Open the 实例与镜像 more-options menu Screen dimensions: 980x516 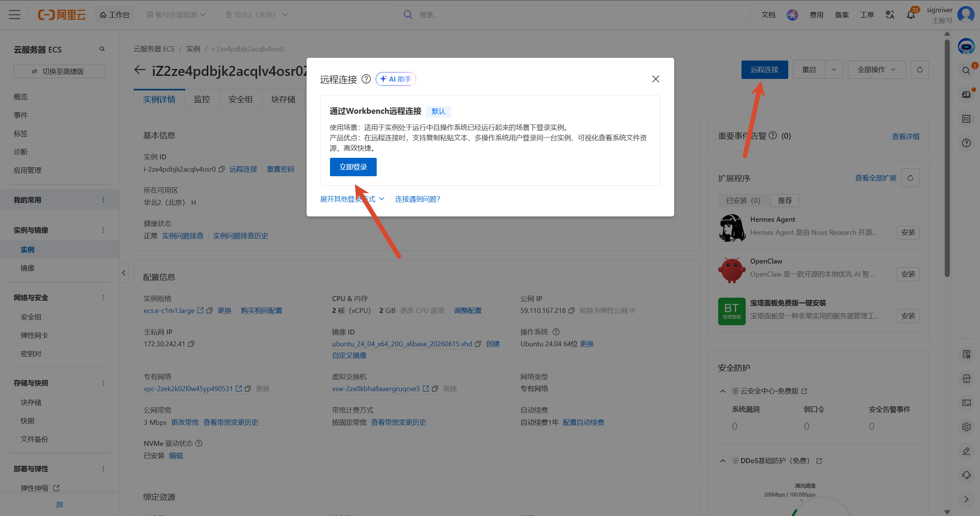click(103, 230)
